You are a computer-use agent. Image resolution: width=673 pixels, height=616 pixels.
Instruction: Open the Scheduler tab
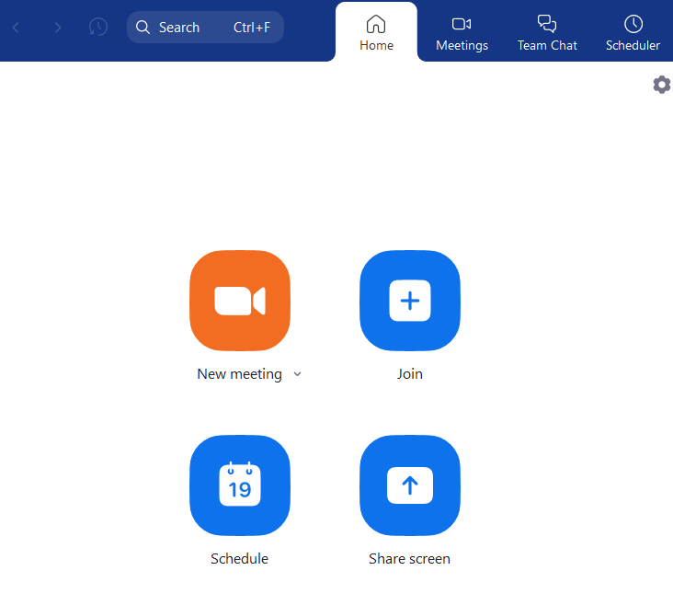[x=633, y=32]
